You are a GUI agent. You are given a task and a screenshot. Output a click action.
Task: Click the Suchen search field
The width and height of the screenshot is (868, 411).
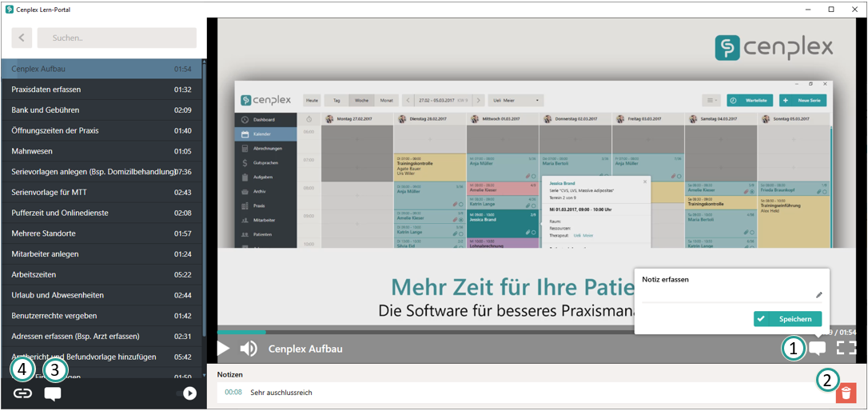click(117, 38)
